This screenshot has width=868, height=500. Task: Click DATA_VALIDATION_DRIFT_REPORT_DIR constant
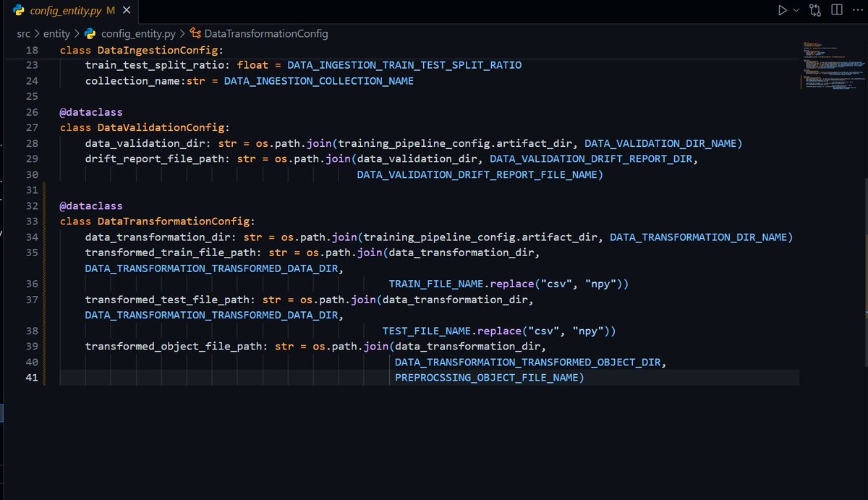[591, 159]
